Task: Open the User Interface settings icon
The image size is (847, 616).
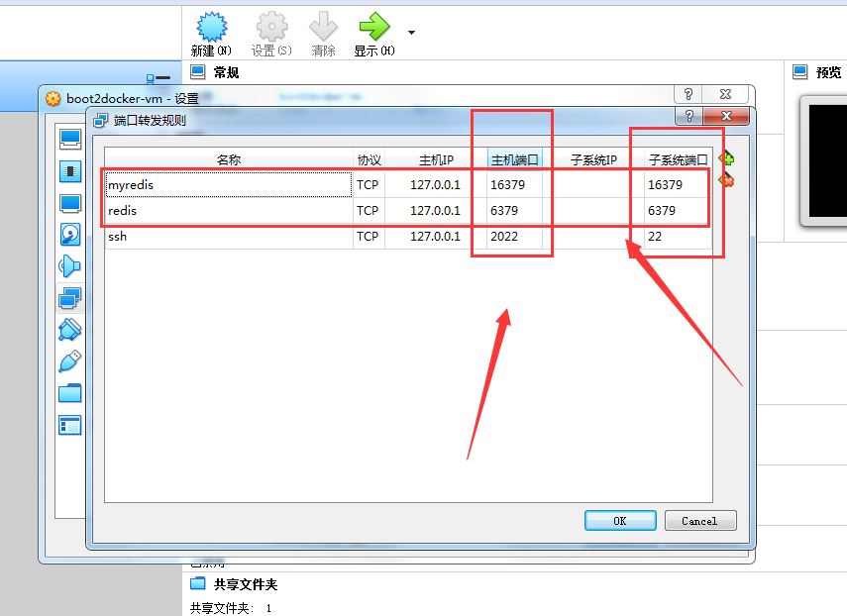Action: click(70, 426)
